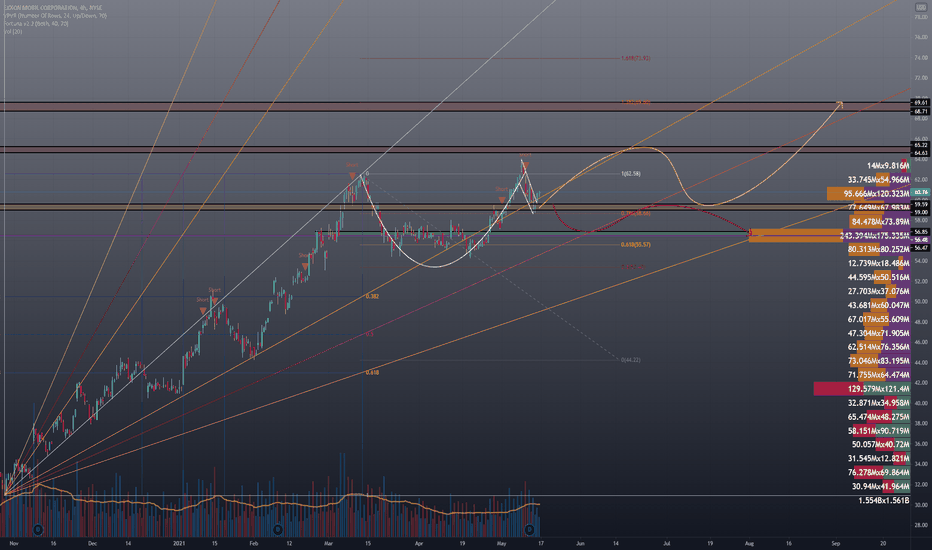932x550 pixels.
Task: Select the 1(62.58) Fibonacci level label
Action: (x=631, y=174)
